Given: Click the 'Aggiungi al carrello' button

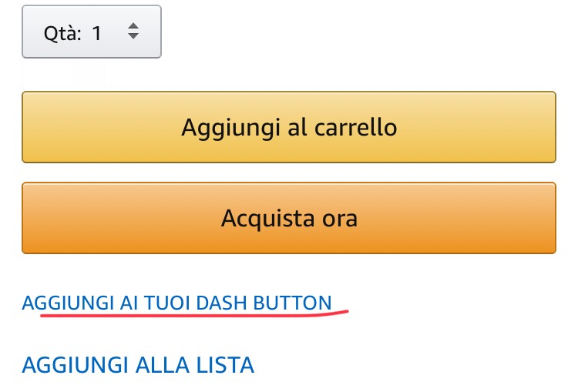Looking at the screenshot, I should coord(289,127).
